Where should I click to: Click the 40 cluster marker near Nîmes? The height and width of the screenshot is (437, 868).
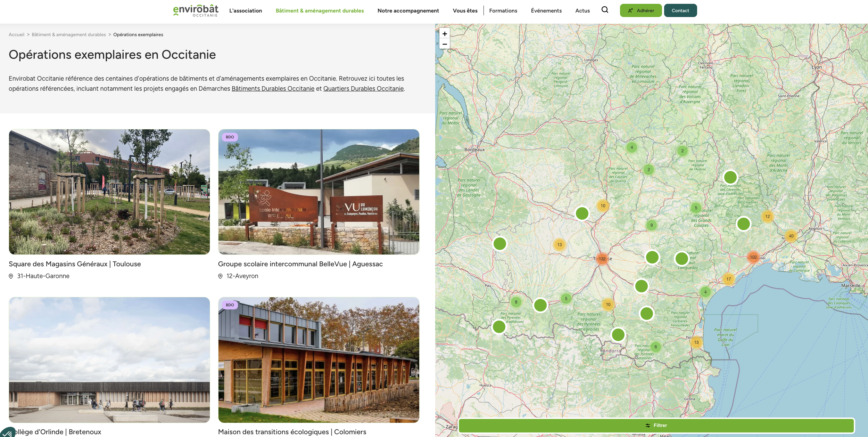pyautogui.click(x=791, y=236)
